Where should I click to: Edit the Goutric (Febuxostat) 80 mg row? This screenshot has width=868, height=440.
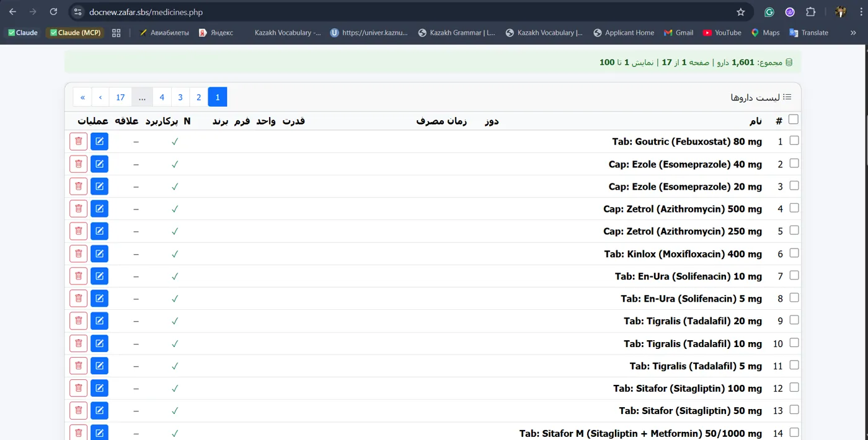click(x=99, y=141)
